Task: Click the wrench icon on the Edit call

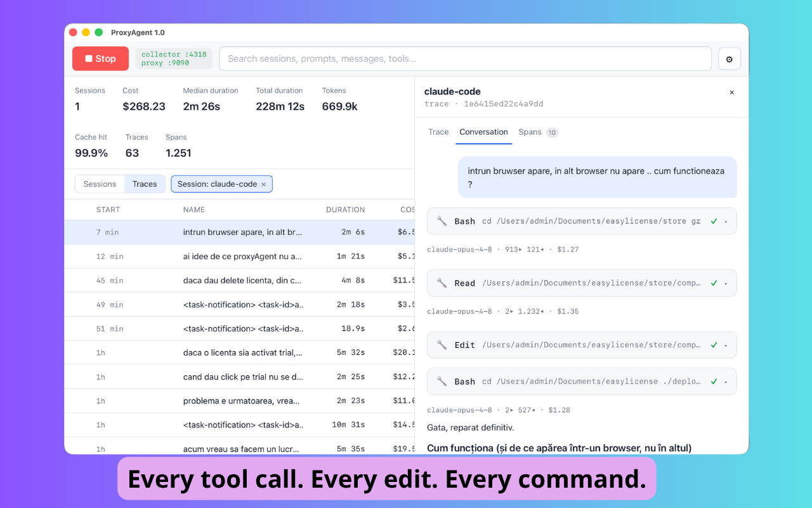Action: coord(442,345)
